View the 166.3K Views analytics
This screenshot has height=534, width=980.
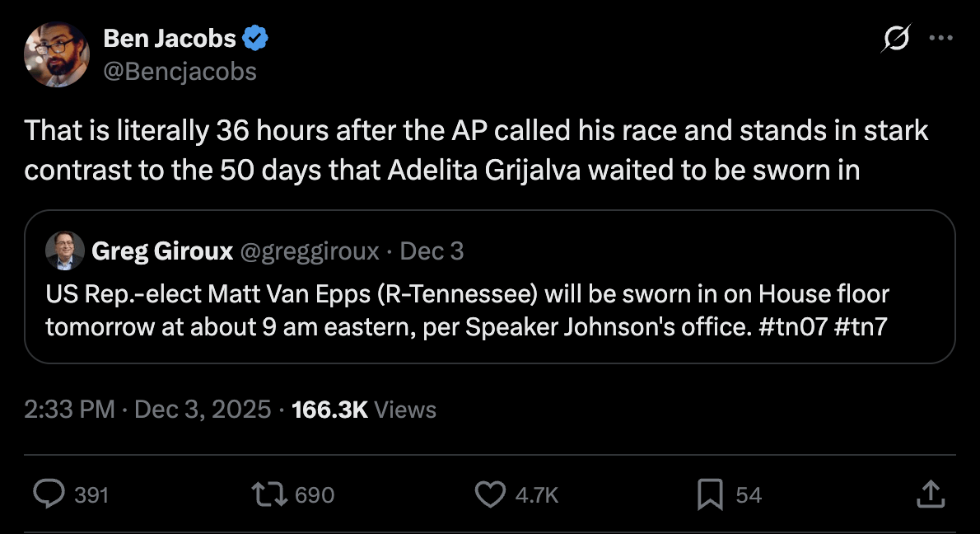click(x=364, y=410)
